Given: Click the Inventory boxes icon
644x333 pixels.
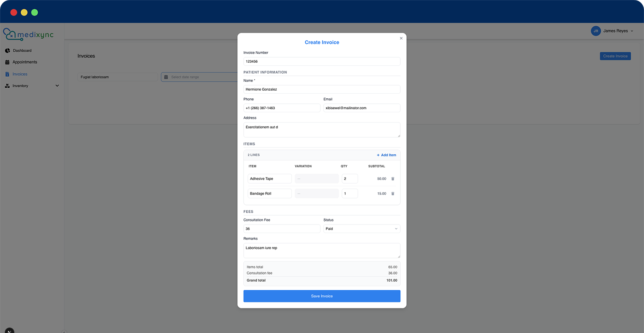Looking at the screenshot, I should (x=7, y=86).
